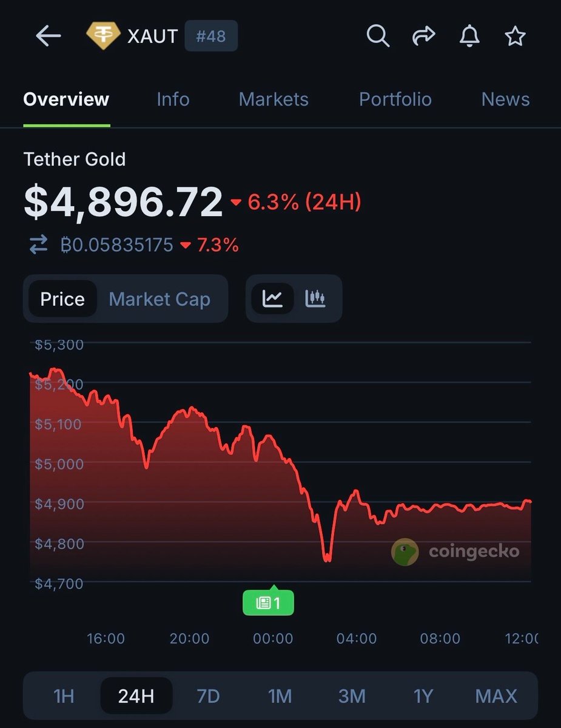Add XAUT to favorites with the star icon

(x=515, y=36)
